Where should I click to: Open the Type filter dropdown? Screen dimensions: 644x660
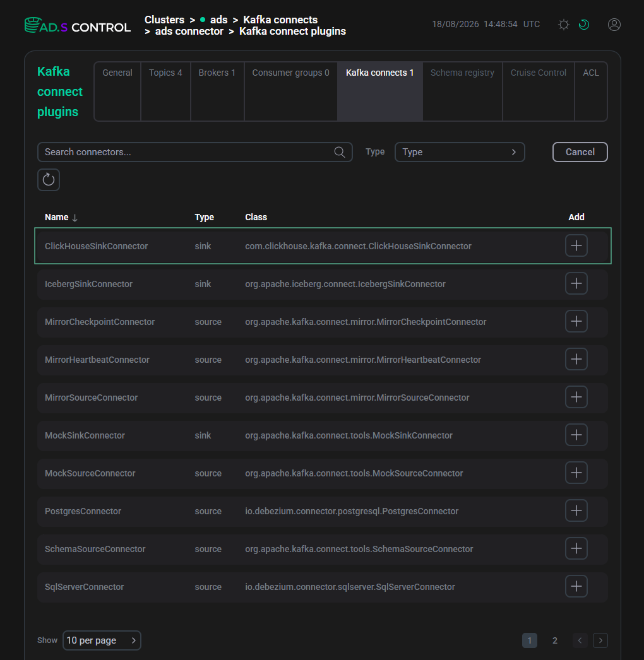[460, 152]
